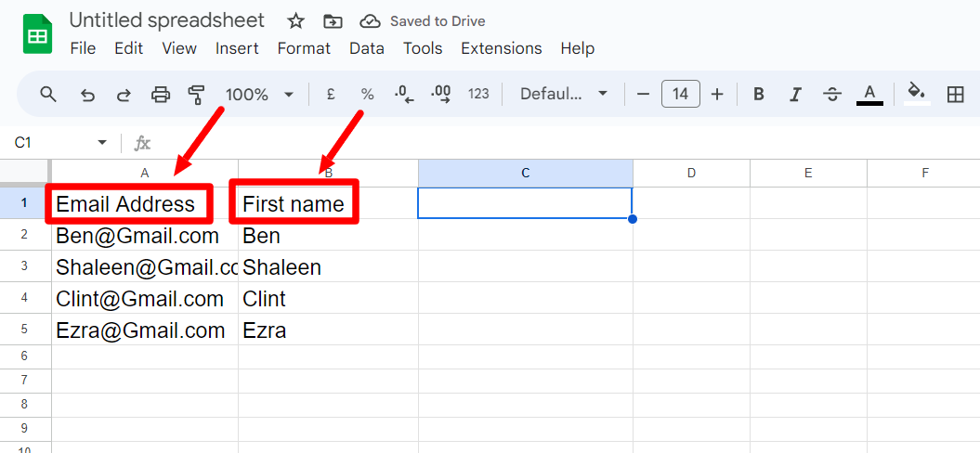Viewport: 980px width, 453px height.
Task: Decrease font size with minus button
Action: (643, 95)
